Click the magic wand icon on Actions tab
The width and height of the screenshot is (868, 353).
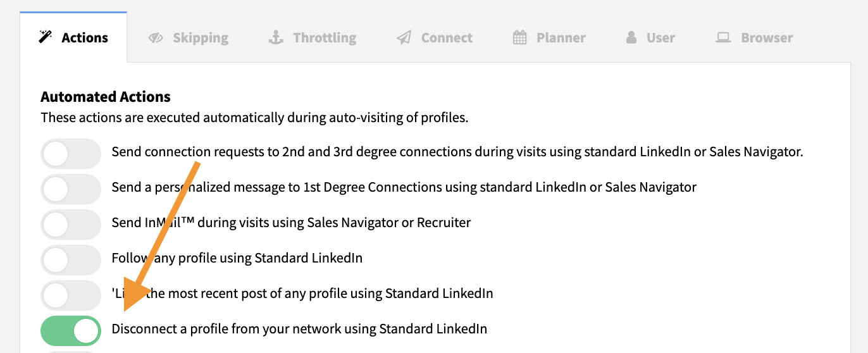click(45, 38)
